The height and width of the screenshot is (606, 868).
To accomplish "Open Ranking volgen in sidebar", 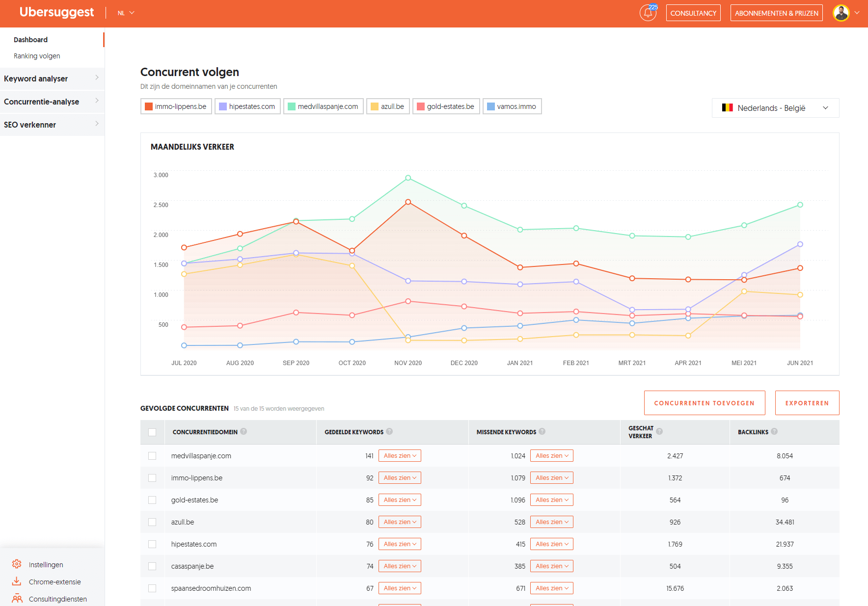I will coord(37,56).
